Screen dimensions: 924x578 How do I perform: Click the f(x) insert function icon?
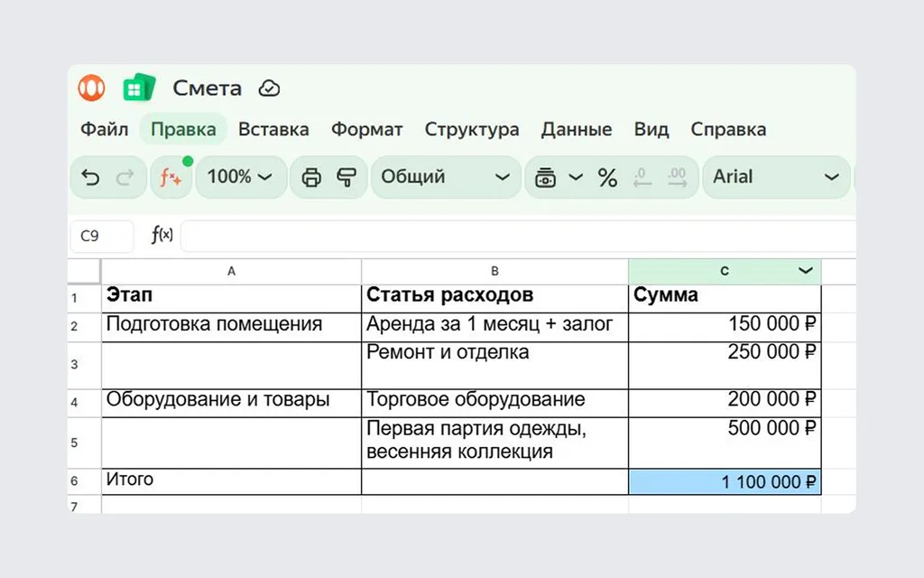[162, 236]
